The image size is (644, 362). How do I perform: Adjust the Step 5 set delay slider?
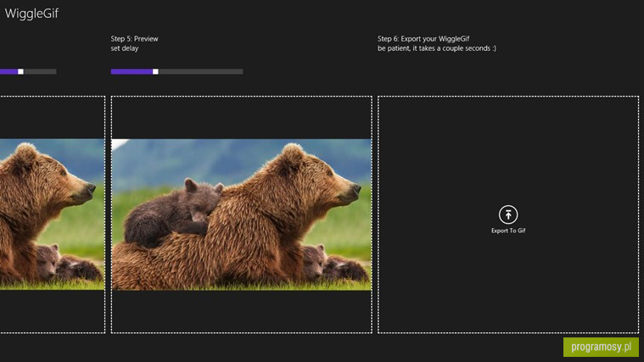coord(176,71)
